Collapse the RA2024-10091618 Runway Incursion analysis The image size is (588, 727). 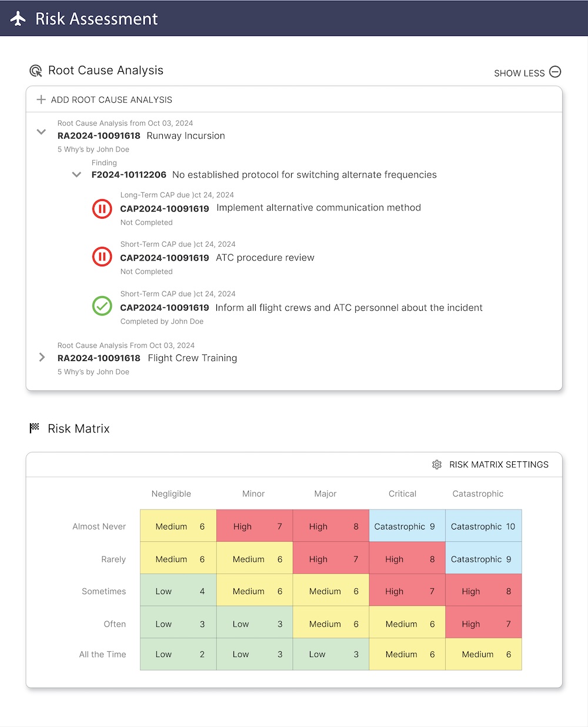[41, 132]
